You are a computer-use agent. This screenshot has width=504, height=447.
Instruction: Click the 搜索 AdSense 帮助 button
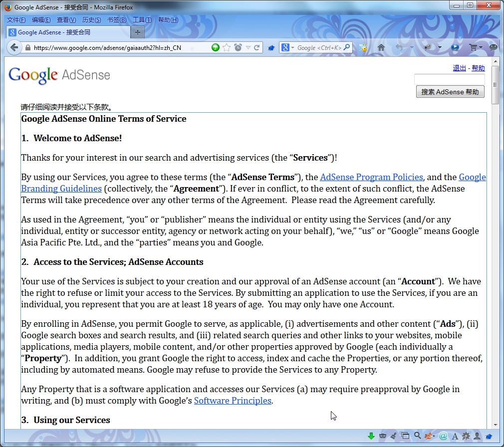pos(450,92)
